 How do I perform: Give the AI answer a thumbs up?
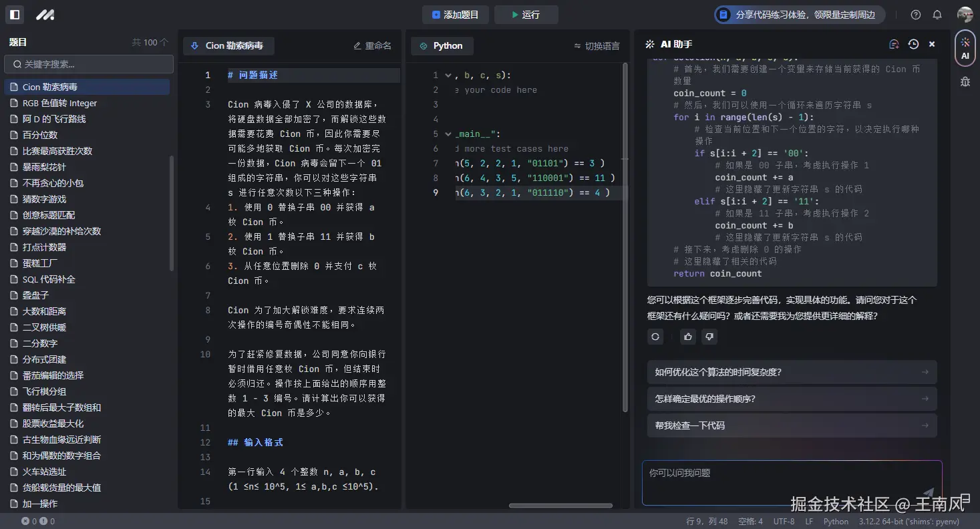pyautogui.click(x=689, y=337)
